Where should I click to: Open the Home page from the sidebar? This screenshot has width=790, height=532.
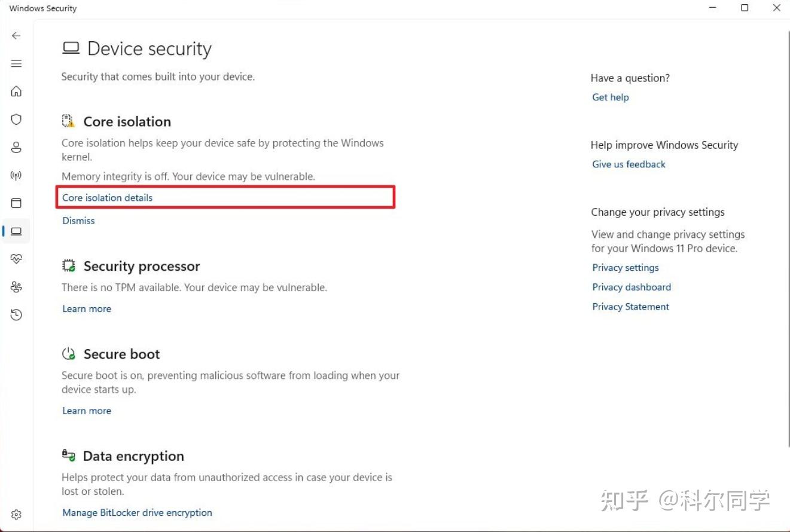[x=16, y=91]
